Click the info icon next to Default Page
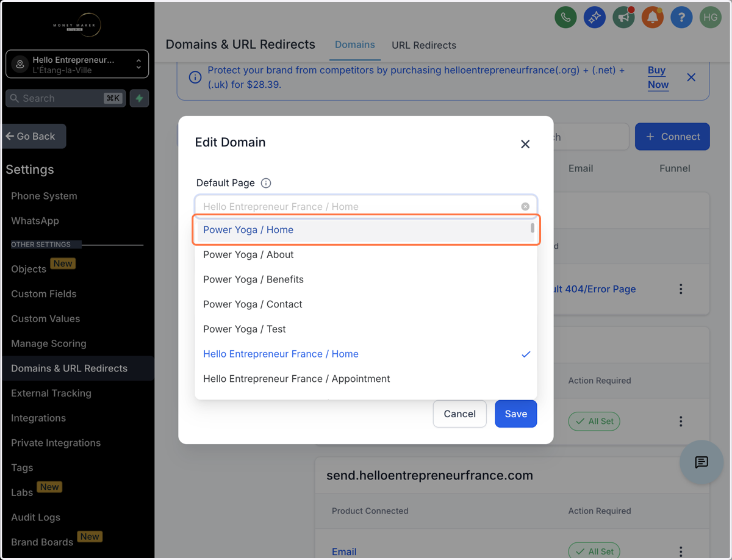 pyautogui.click(x=266, y=183)
